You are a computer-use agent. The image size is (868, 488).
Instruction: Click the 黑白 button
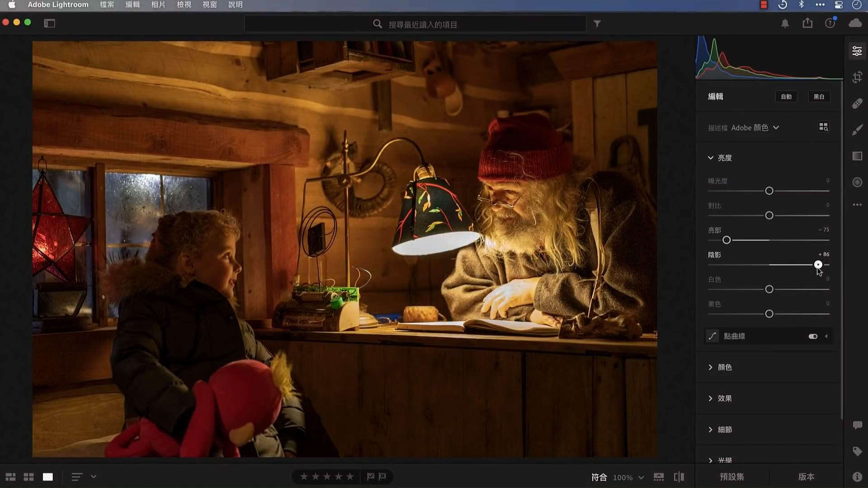819,97
